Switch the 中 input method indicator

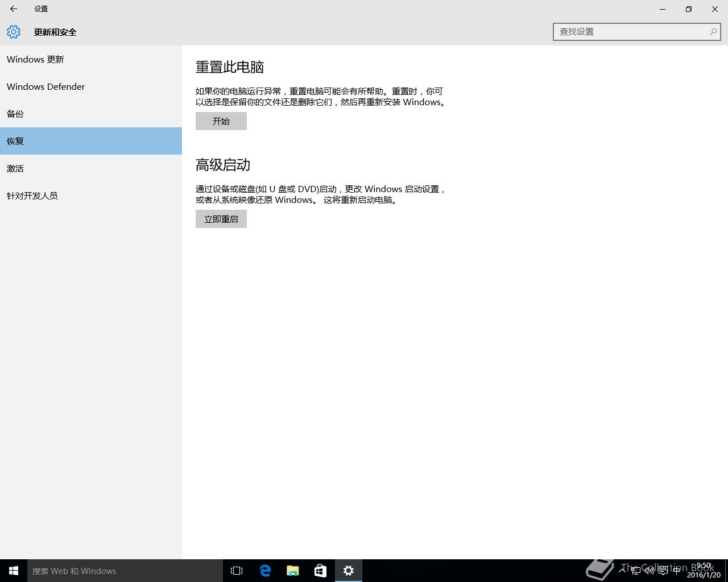pyautogui.click(x=677, y=571)
